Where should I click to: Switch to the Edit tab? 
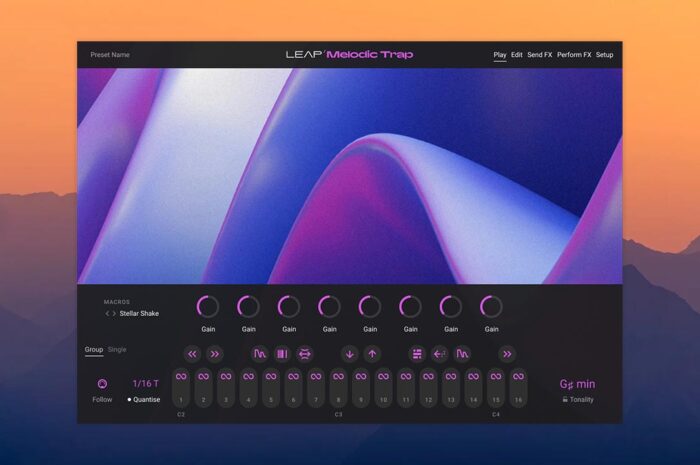pos(517,55)
